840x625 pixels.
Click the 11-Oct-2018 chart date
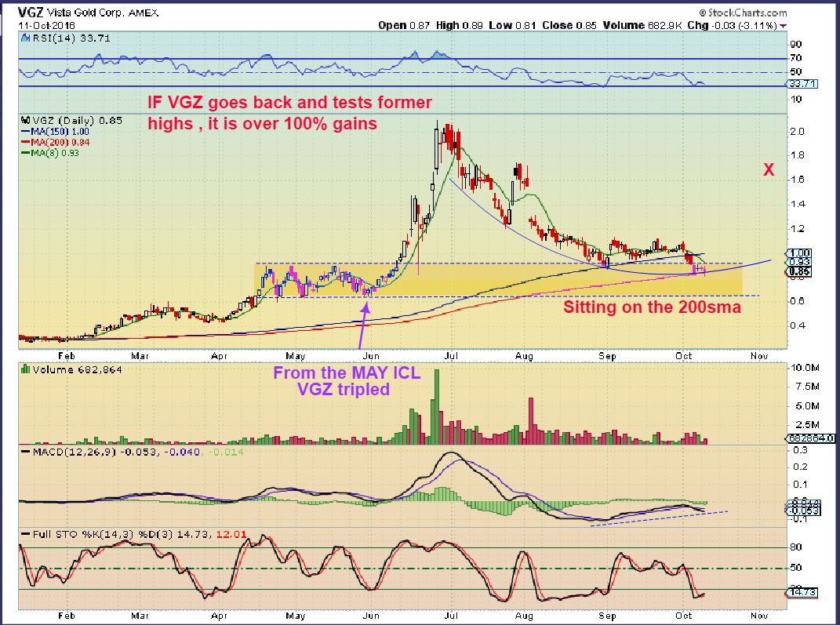point(46,26)
